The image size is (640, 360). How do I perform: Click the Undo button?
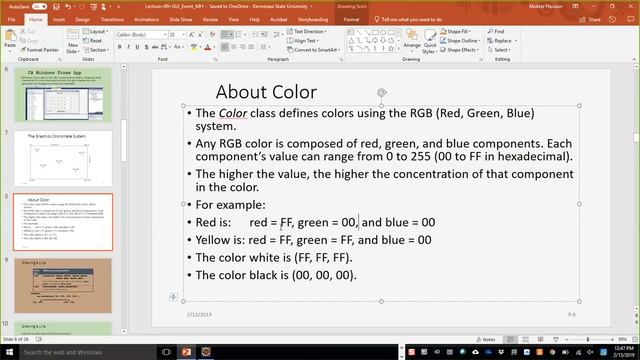[68, 7]
